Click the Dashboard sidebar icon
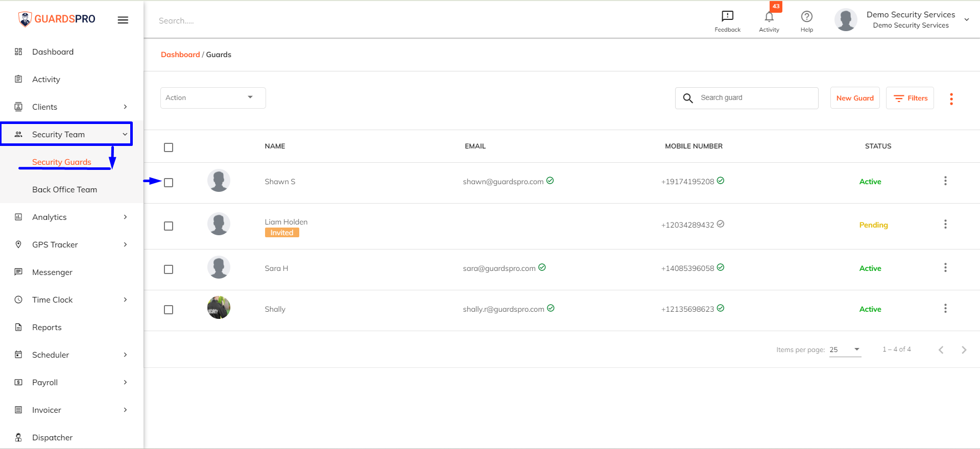This screenshot has width=980, height=449. click(18, 52)
